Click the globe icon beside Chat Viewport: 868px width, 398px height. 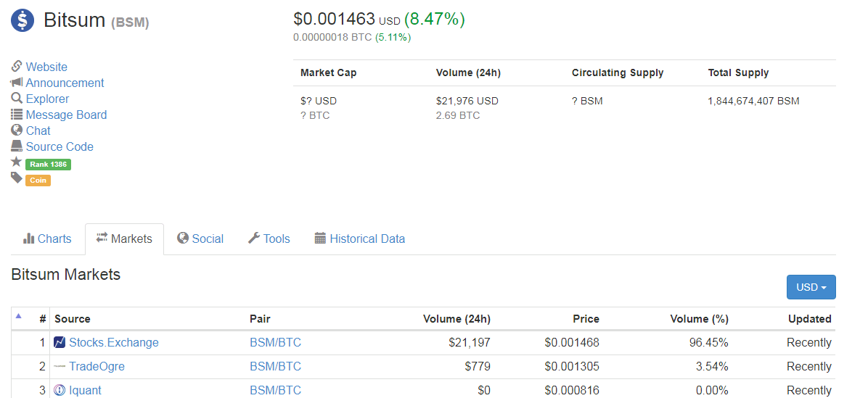(x=17, y=130)
